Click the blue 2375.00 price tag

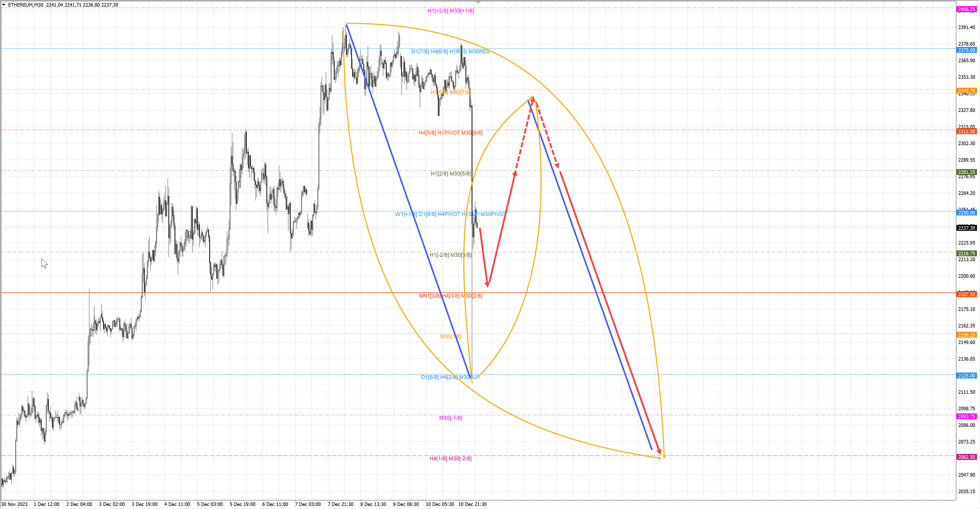966,50
